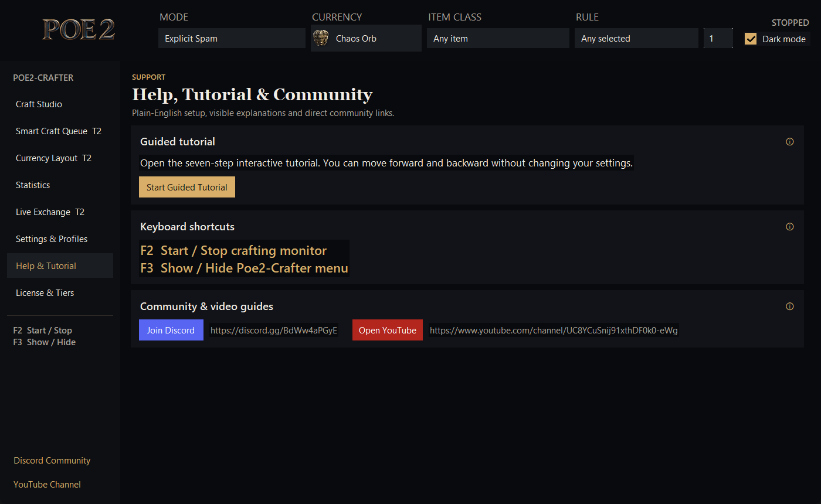Screen dimensions: 821x504
Task: Click Start Guided Tutorial button
Action: (x=187, y=187)
